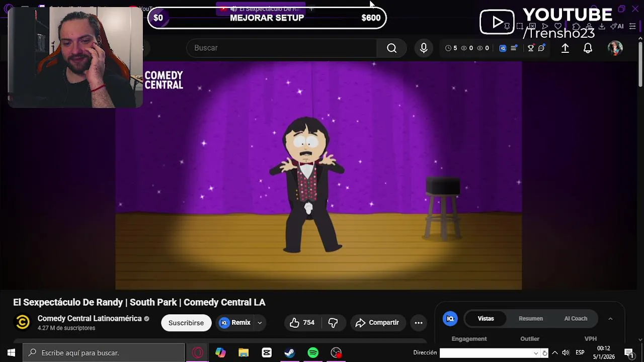Image resolution: width=644 pixels, height=362 pixels.
Task: Show hidden system tray icons
Action: [555, 353]
